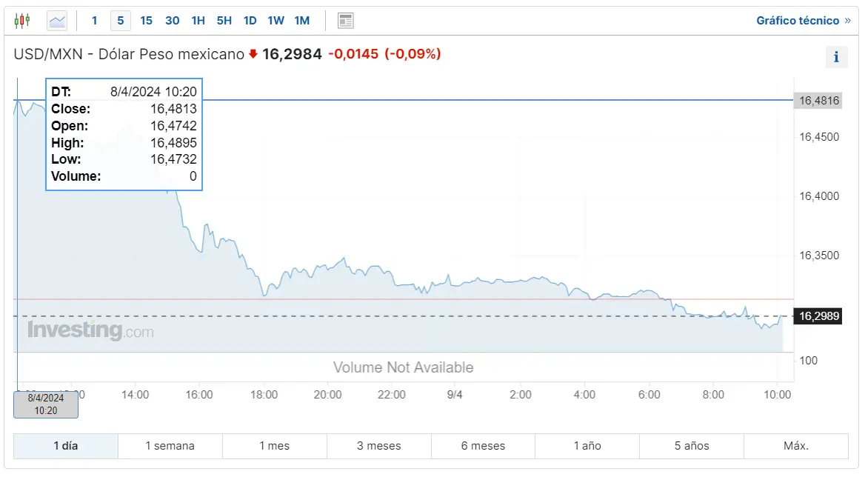Click the 4:00 time axis label

(x=584, y=395)
